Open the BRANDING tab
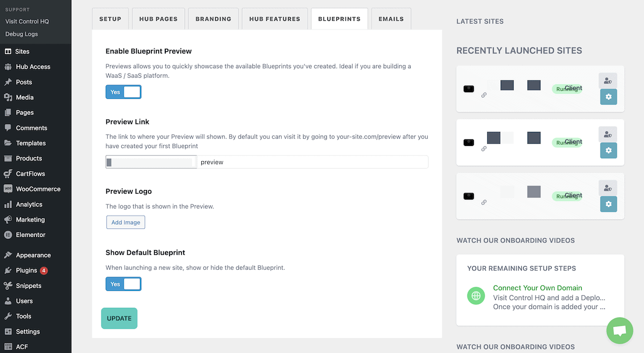 point(214,19)
